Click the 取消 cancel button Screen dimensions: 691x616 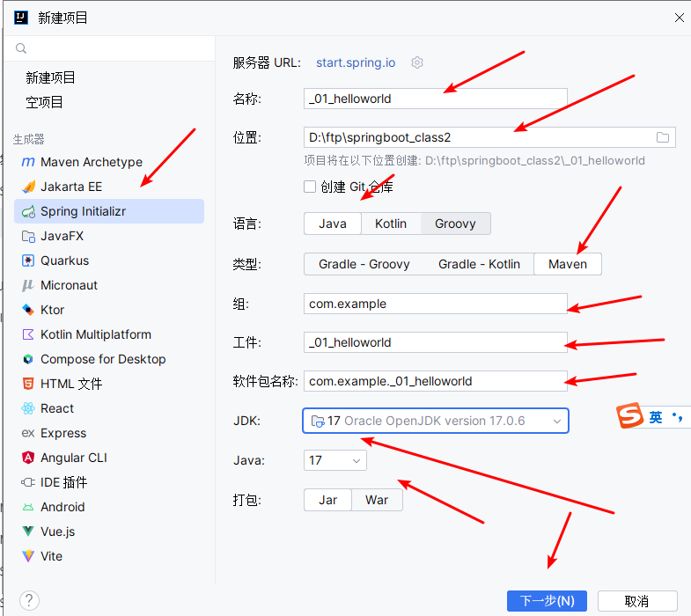[x=637, y=601]
